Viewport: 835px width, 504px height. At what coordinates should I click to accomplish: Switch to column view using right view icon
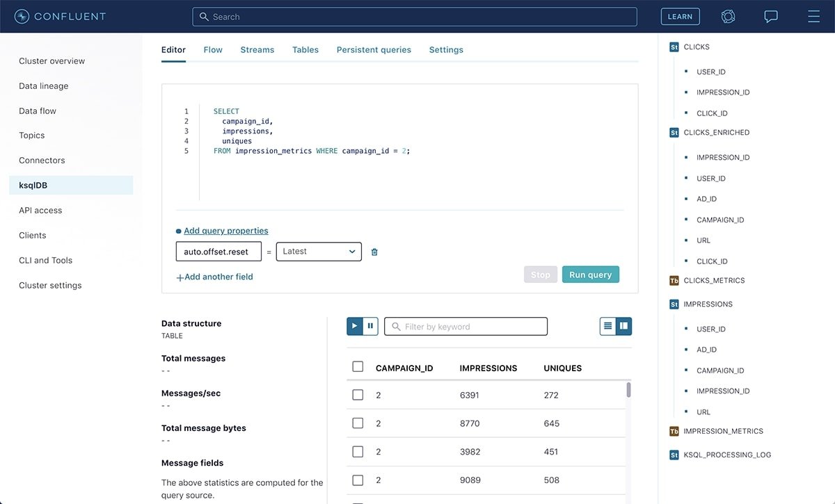623,325
